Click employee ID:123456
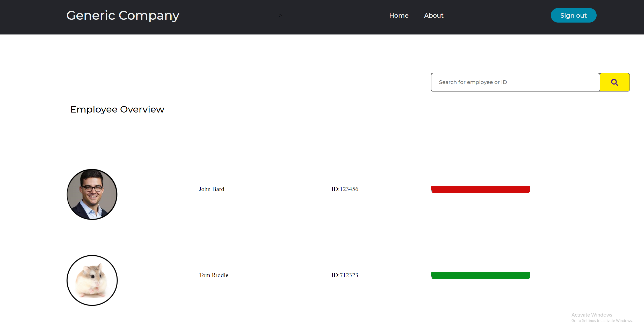 click(345, 189)
